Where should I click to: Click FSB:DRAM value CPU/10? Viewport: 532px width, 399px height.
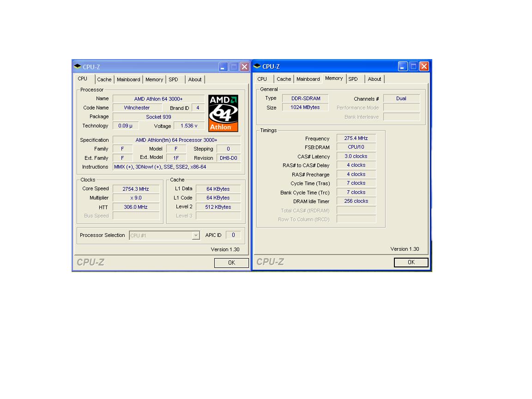click(x=356, y=147)
